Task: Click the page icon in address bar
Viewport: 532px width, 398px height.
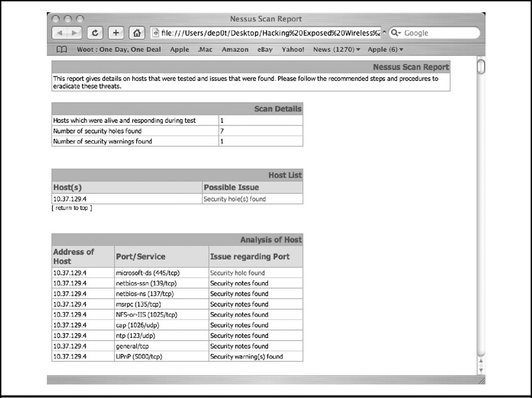Action: coord(155,33)
